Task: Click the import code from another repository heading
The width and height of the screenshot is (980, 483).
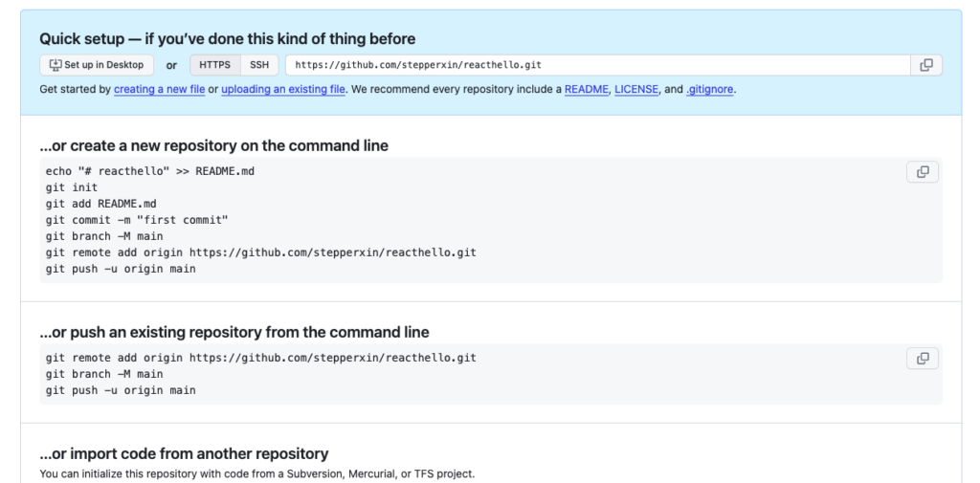Action: [184, 453]
